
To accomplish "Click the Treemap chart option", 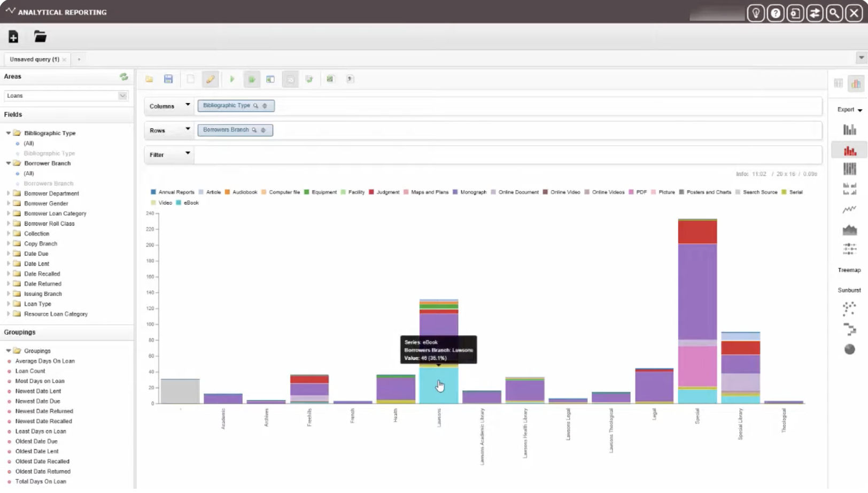I will point(849,270).
